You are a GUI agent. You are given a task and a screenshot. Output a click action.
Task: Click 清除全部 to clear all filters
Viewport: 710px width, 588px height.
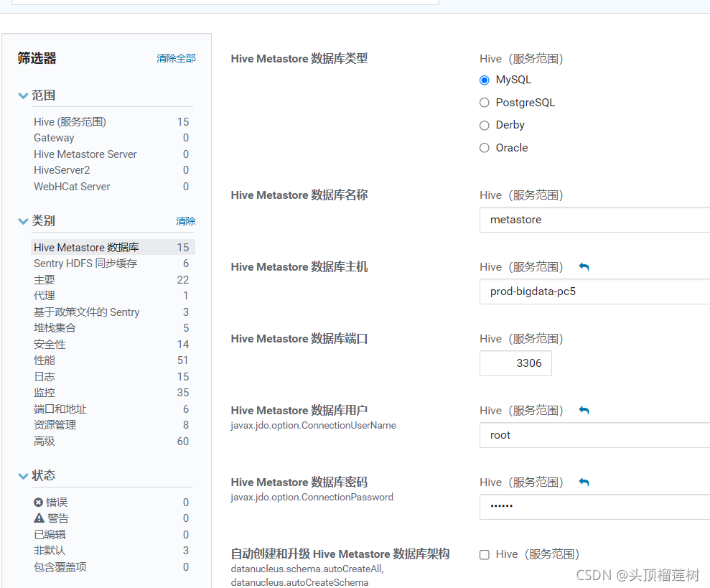pyautogui.click(x=176, y=58)
